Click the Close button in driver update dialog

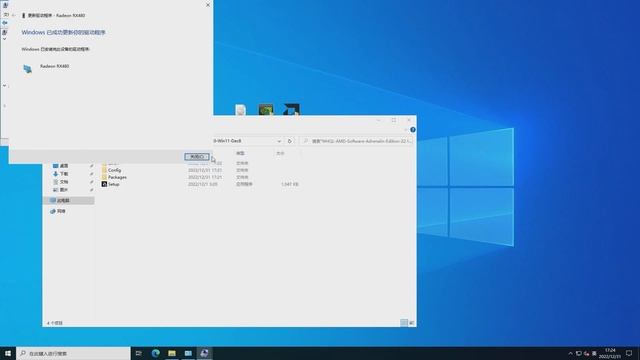[197, 157]
